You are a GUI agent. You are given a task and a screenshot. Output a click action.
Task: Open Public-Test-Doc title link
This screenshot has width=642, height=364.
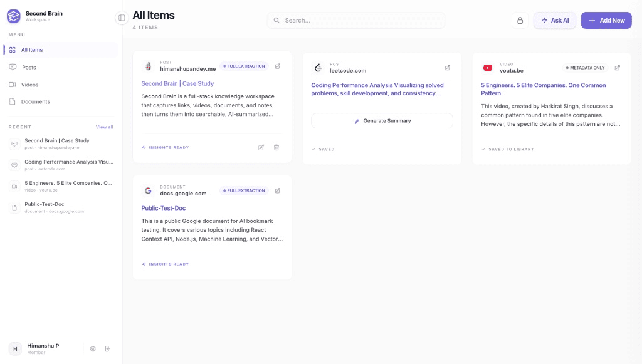pos(164,208)
